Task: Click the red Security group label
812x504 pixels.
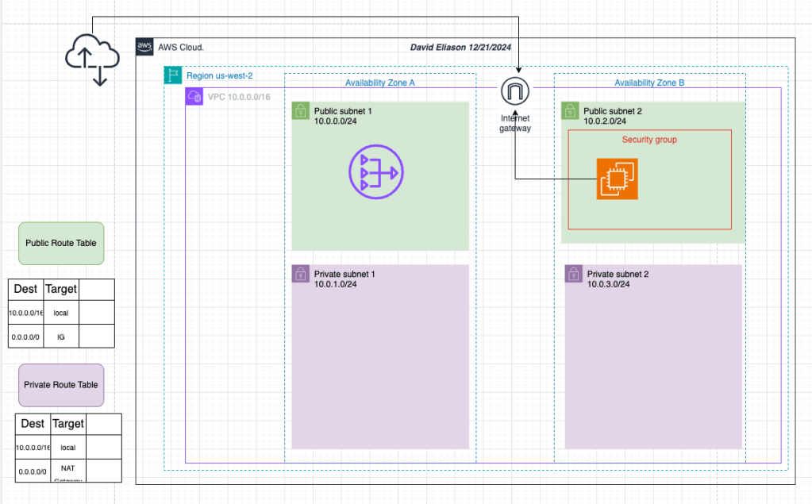Action: tap(648, 140)
